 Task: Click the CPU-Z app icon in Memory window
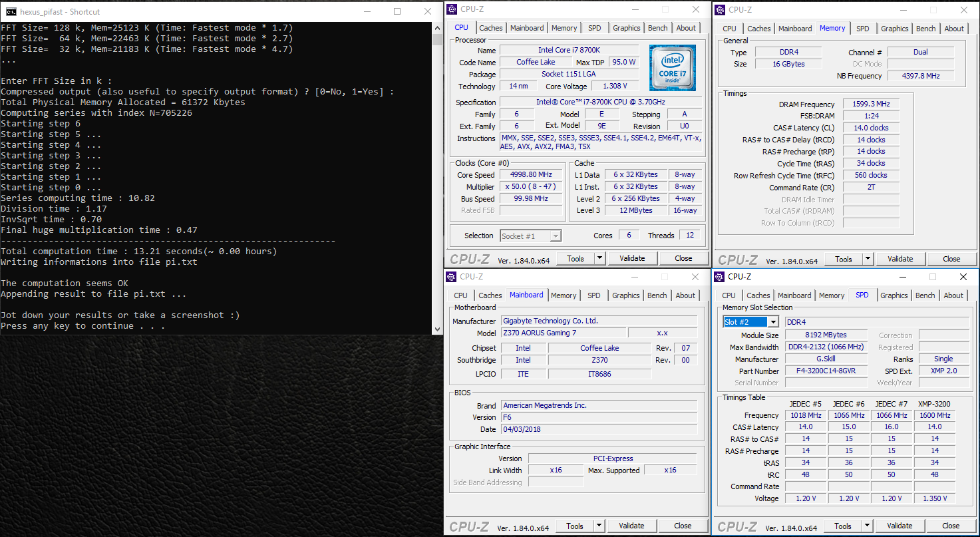pyautogui.click(x=721, y=9)
